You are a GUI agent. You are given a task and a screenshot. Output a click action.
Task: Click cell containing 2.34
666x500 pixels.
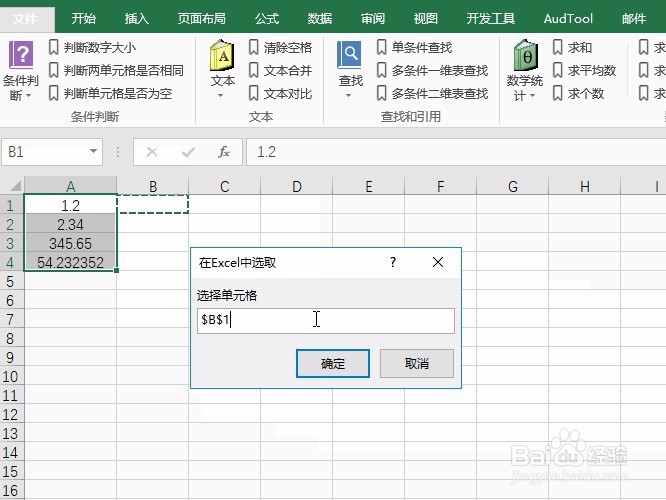click(x=71, y=224)
